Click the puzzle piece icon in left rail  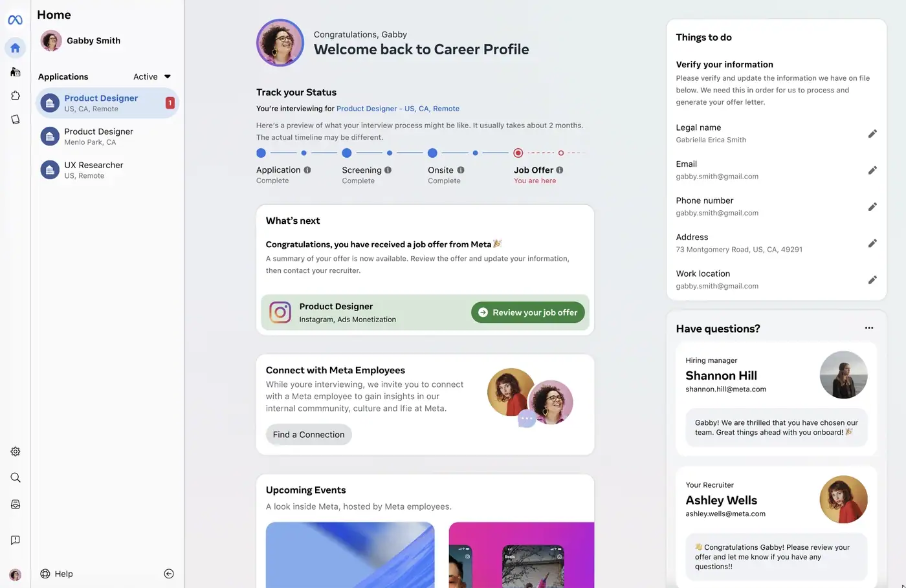coord(15,96)
